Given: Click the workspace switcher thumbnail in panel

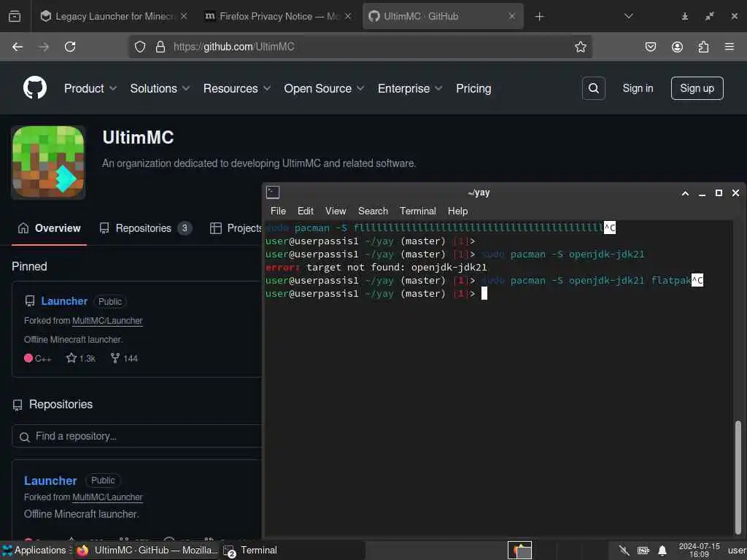Looking at the screenshot, I should click(519, 550).
